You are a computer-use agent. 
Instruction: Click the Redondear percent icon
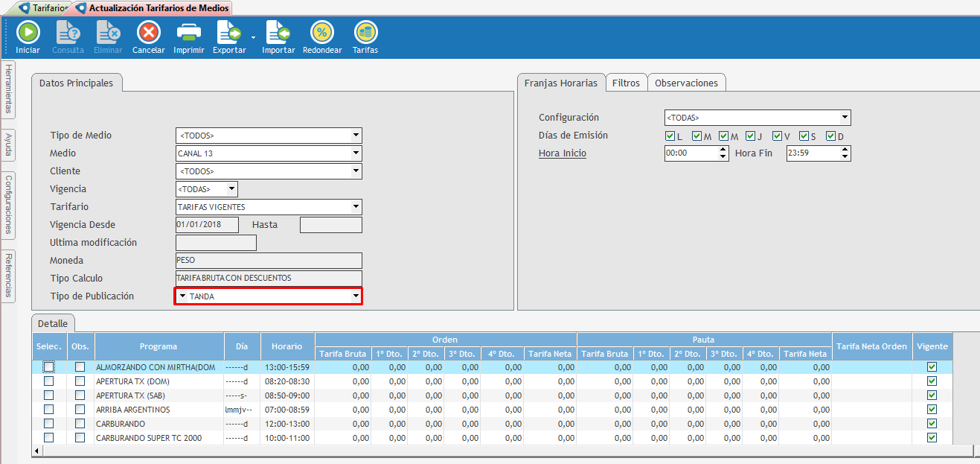[x=321, y=33]
